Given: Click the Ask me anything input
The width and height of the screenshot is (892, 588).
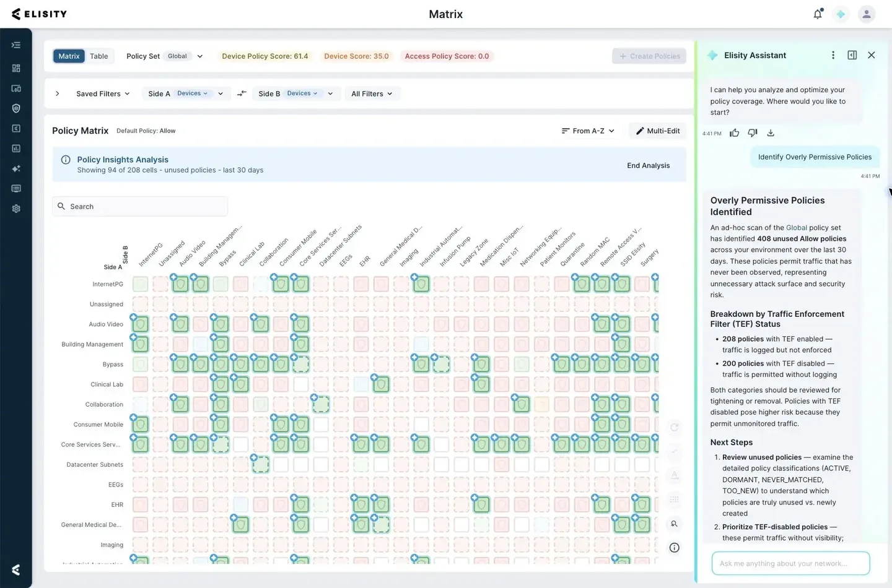Looking at the screenshot, I should [791, 564].
